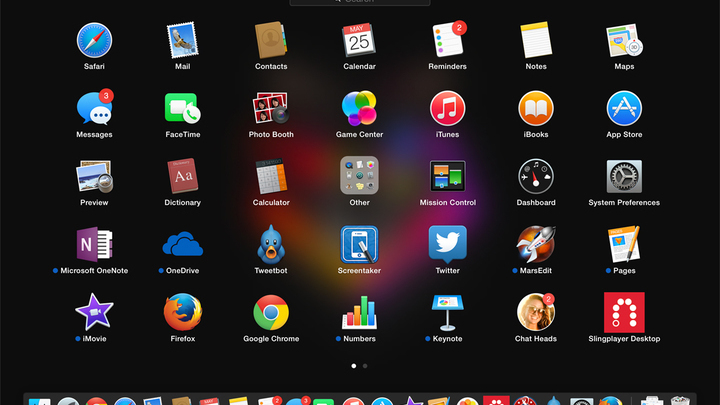Open the Maps app
720x405 pixels.
pos(624,40)
